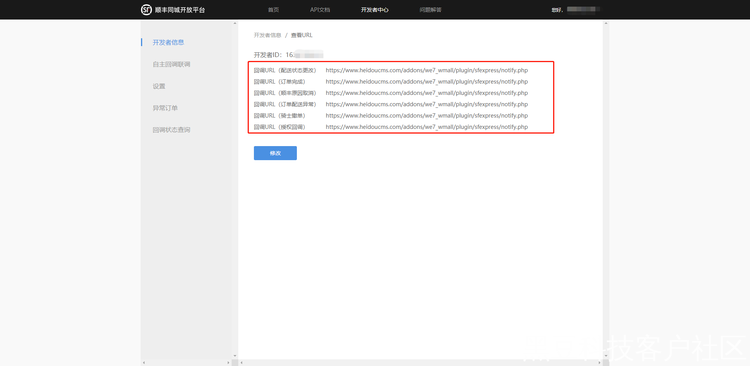
Task: Click the sidebar vertical scrollbar track
Action: point(235,191)
